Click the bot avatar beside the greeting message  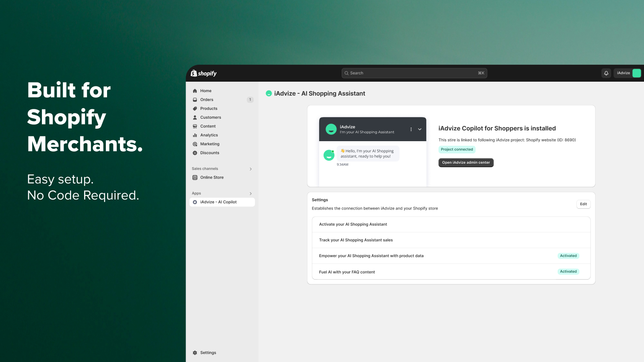(x=329, y=155)
